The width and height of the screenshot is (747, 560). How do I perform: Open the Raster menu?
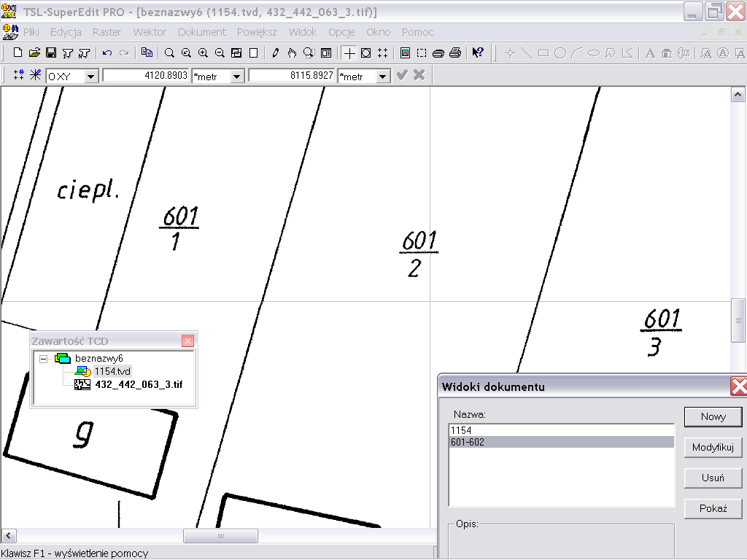107,32
